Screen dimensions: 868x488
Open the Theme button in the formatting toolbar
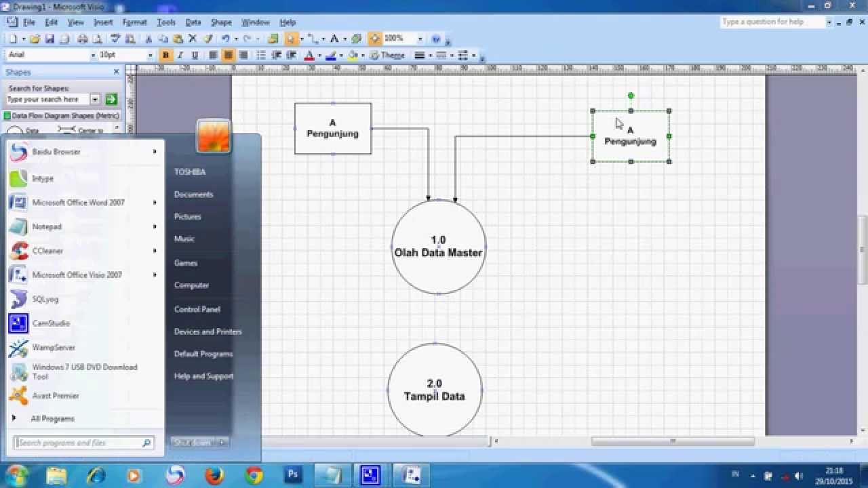(x=388, y=55)
